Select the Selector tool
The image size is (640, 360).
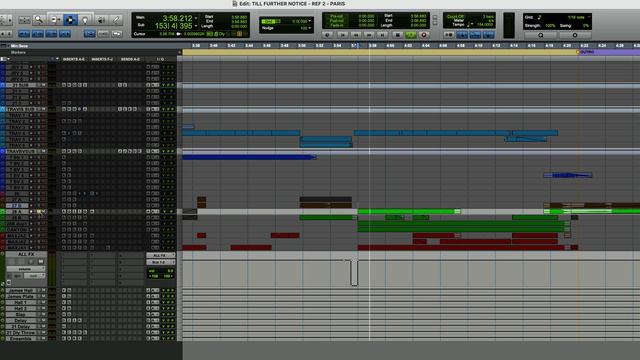click(x=70, y=19)
